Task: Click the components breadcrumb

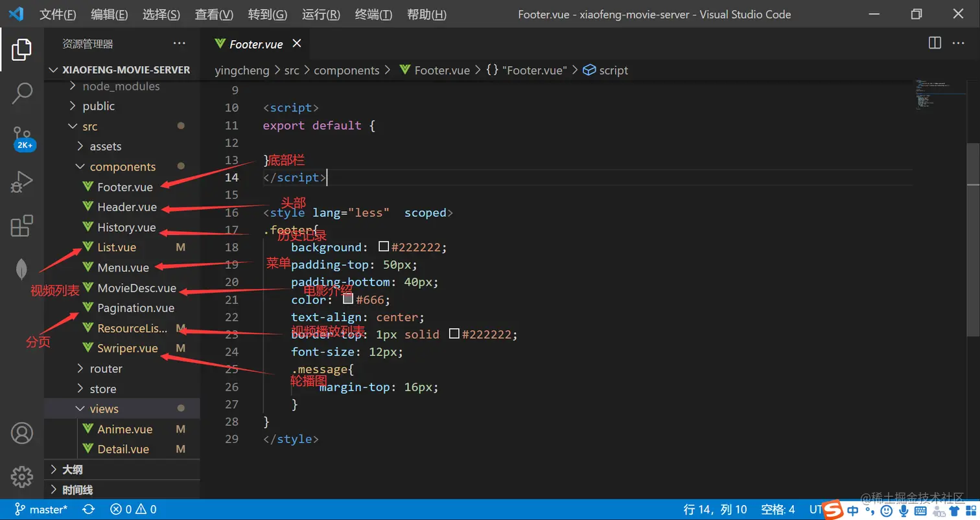Action: (347, 71)
